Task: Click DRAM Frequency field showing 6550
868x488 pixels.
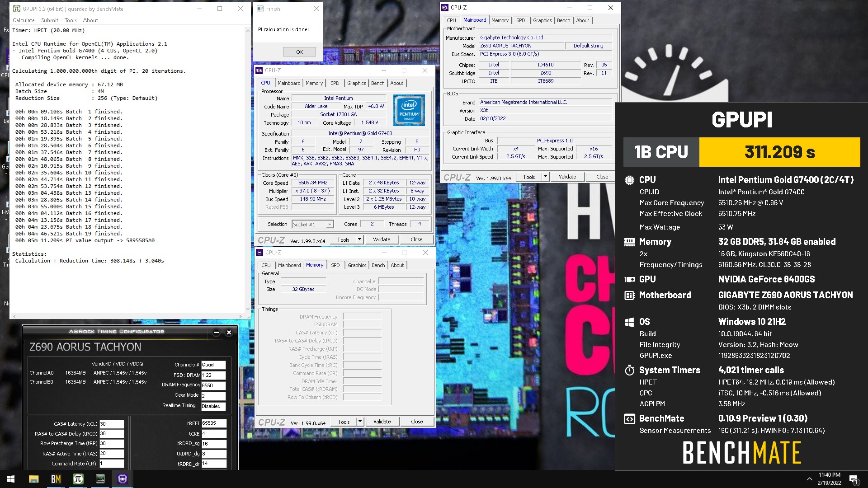Action: pos(213,386)
